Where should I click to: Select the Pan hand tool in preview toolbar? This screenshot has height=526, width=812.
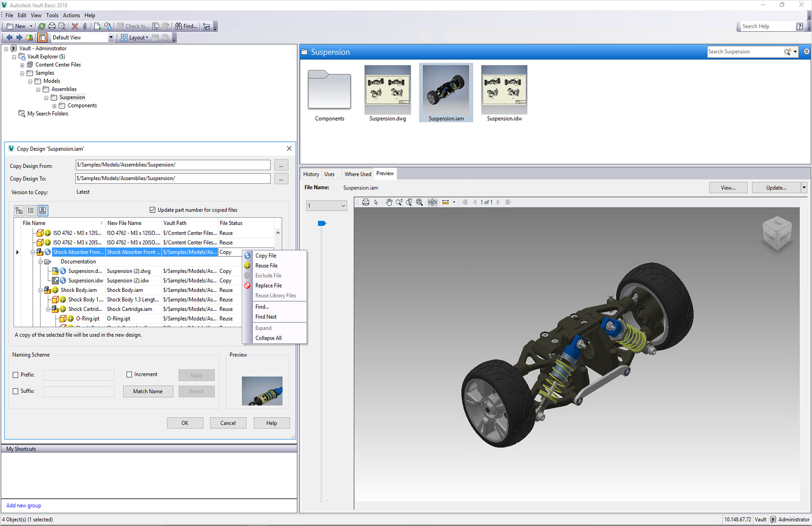click(389, 202)
